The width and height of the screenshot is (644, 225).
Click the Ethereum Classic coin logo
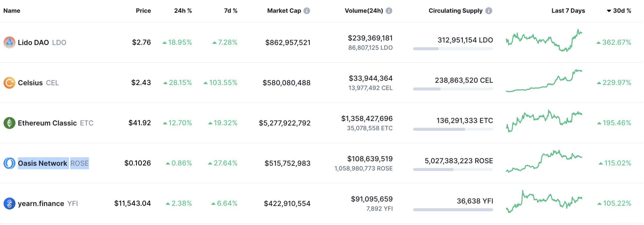(x=9, y=123)
